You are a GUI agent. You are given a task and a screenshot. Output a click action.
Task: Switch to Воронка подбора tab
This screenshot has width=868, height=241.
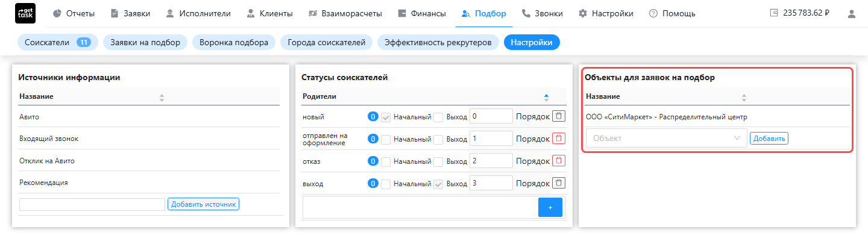click(x=234, y=42)
